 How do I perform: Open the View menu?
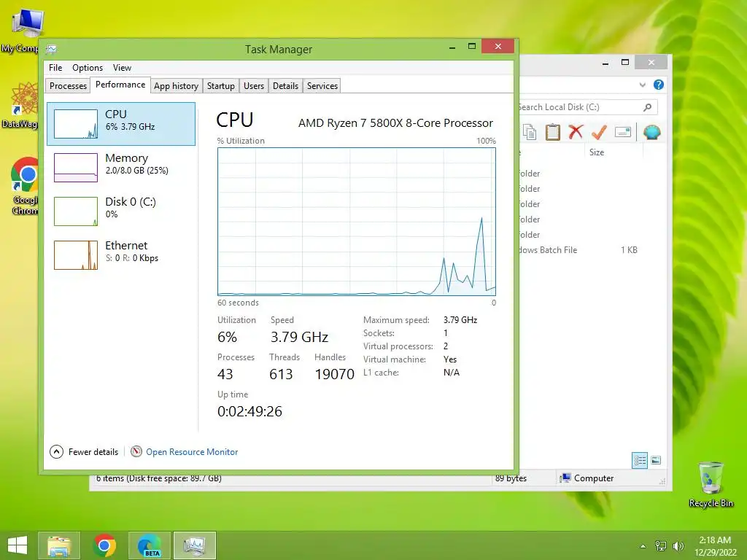[122, 68]
